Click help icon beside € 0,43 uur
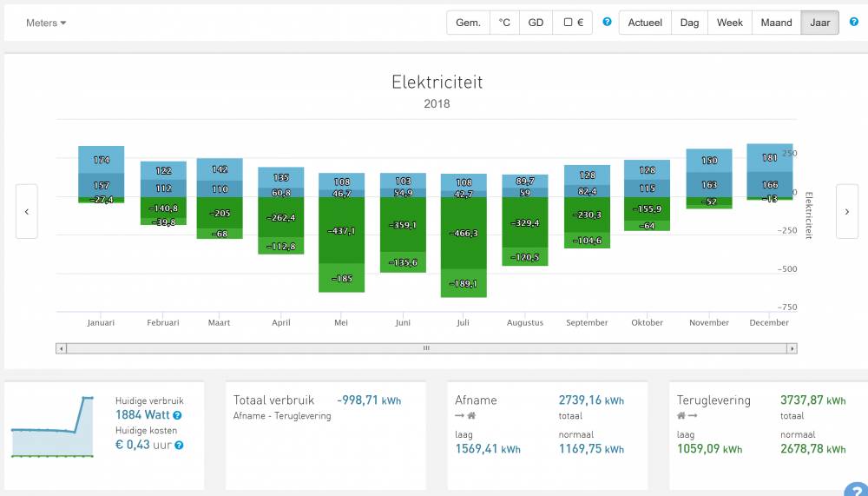Image resolution: width=868 pixels, height=496 pixels. [179, 446]
